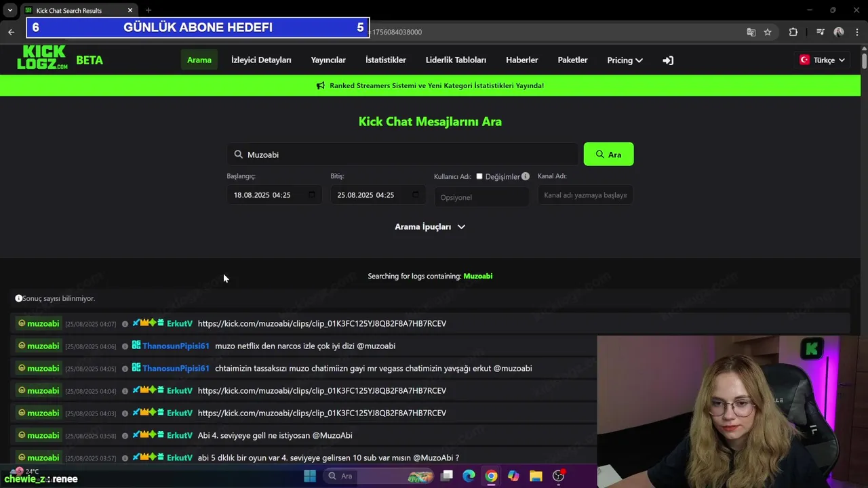Expand the Pricing dropdown menu
Image resolution: width=868 pixels, height=488 pixels.
click(x=625, y=60)
